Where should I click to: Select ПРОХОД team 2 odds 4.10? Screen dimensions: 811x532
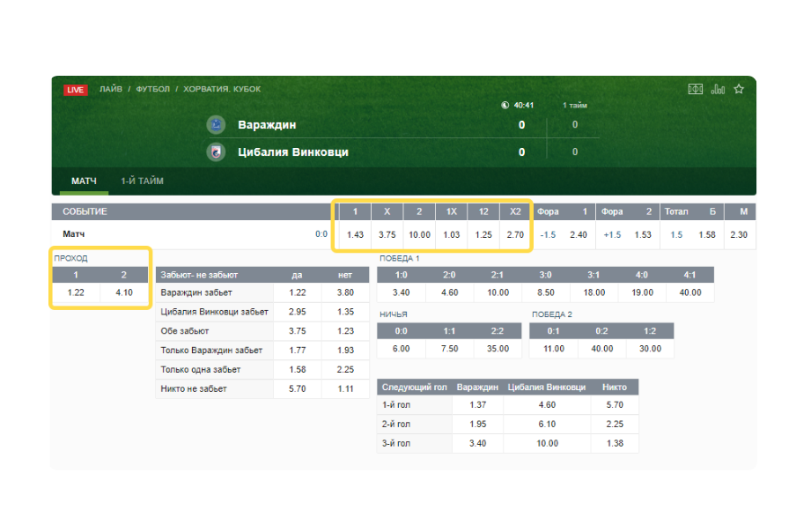124,293
